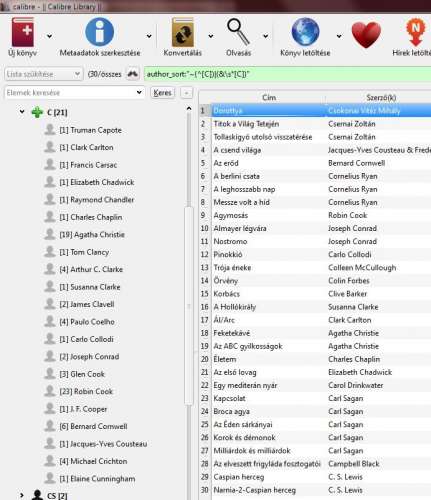Click the small minus button beside Keres

tap(186, 93)
